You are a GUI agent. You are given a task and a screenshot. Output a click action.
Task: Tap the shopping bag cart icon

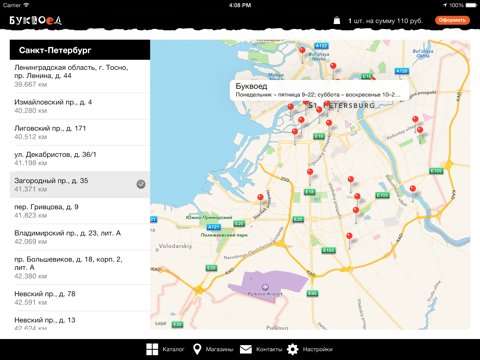[x=337, y=20]
